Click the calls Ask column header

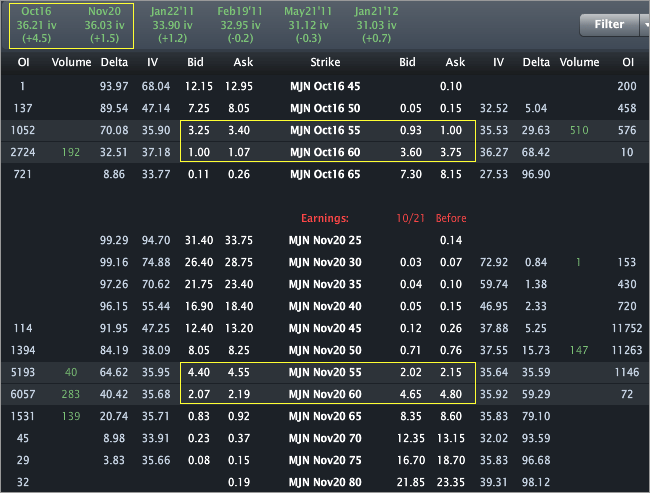coord(243,62)
